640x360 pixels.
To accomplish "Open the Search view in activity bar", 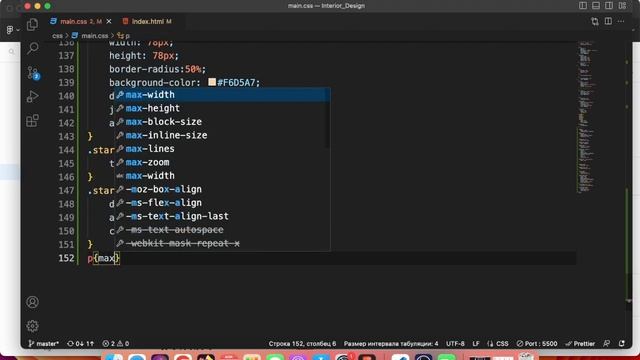I will (x=32, y=48).
